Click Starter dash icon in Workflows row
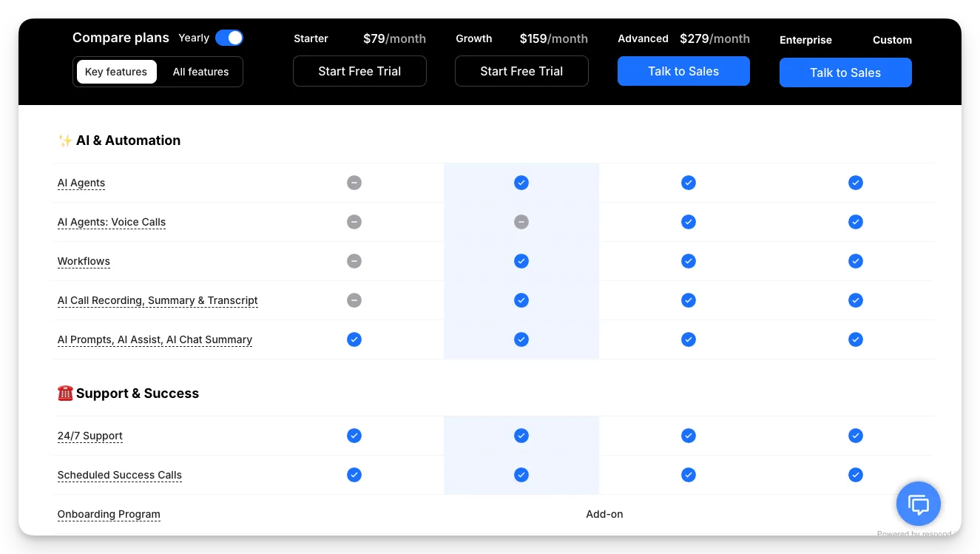 [354, 261]
